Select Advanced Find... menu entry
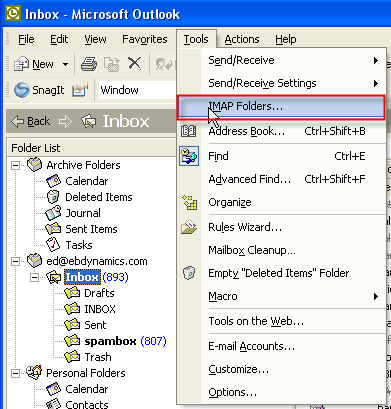The height and width of the screenshot is (409, 391). point(282,179)
